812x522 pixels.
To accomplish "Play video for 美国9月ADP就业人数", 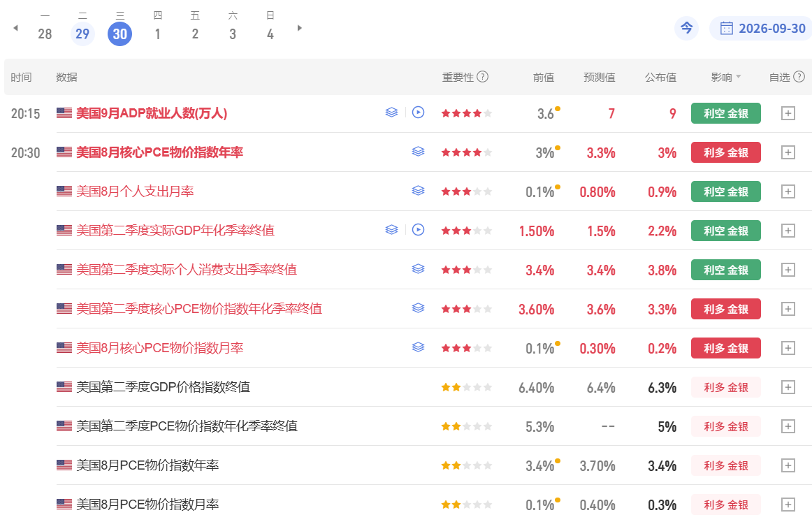I will (x=418, y=113).
